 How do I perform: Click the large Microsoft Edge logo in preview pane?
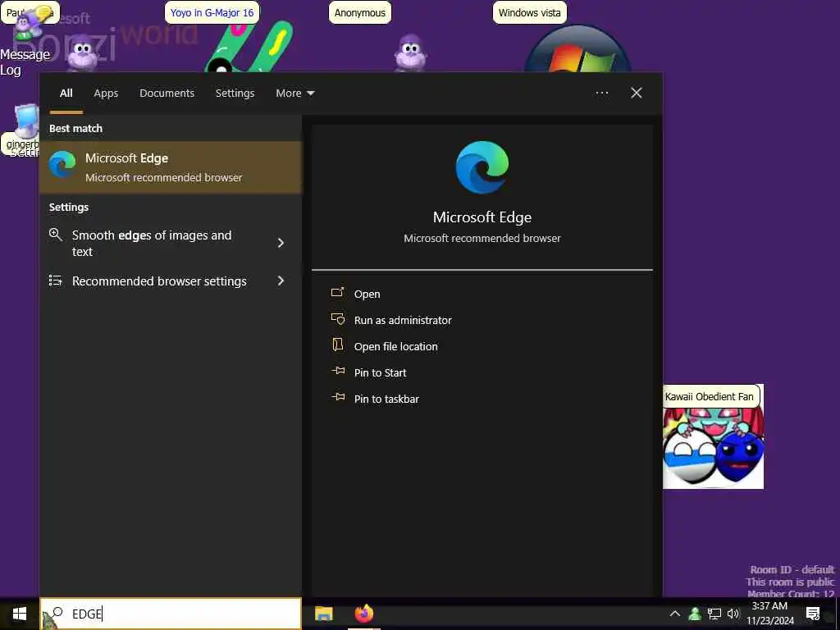[482, 167]
